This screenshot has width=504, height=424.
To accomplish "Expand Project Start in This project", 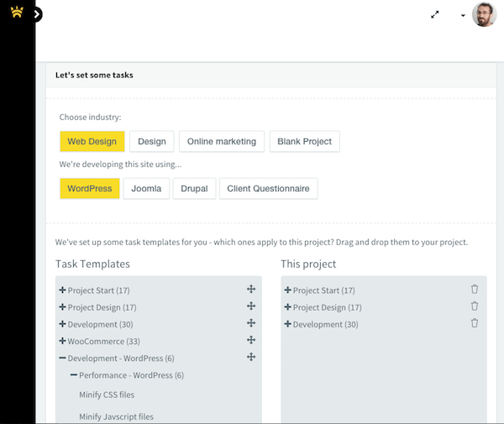I will [x=287, y=290].
